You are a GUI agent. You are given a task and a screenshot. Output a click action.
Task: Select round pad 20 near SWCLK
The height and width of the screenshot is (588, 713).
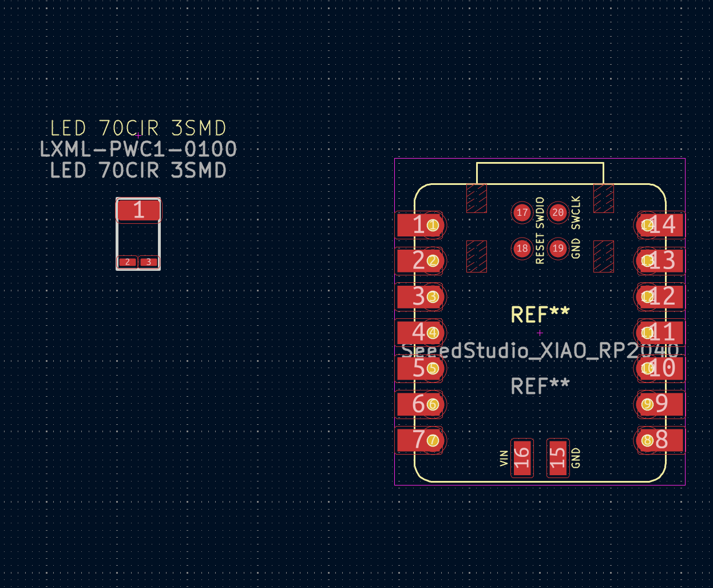coord(558,213)
